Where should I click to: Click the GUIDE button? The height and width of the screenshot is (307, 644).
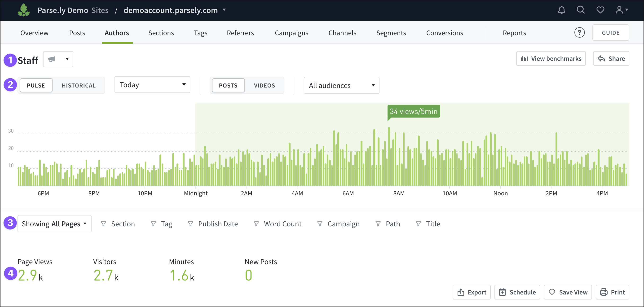tap(611, 33)
